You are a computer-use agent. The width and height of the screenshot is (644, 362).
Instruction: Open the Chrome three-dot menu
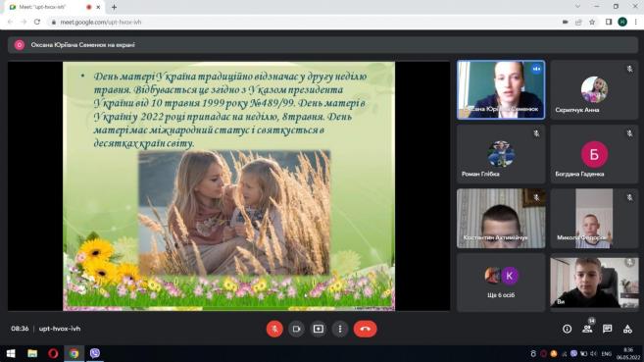point(636,22)
